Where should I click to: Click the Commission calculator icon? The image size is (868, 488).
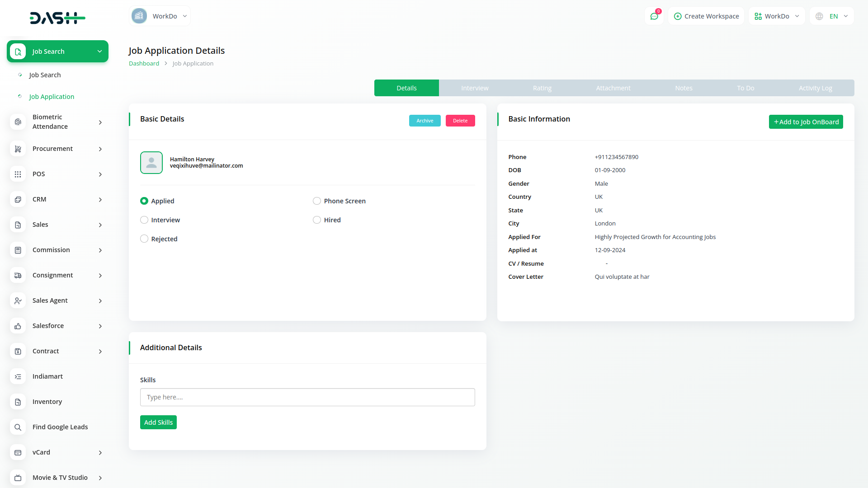click(x=18, y=250)
